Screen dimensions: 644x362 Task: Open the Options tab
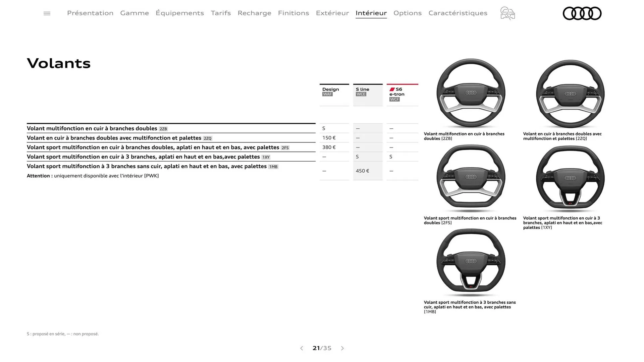pyautogui.click(x=408, y=13)
